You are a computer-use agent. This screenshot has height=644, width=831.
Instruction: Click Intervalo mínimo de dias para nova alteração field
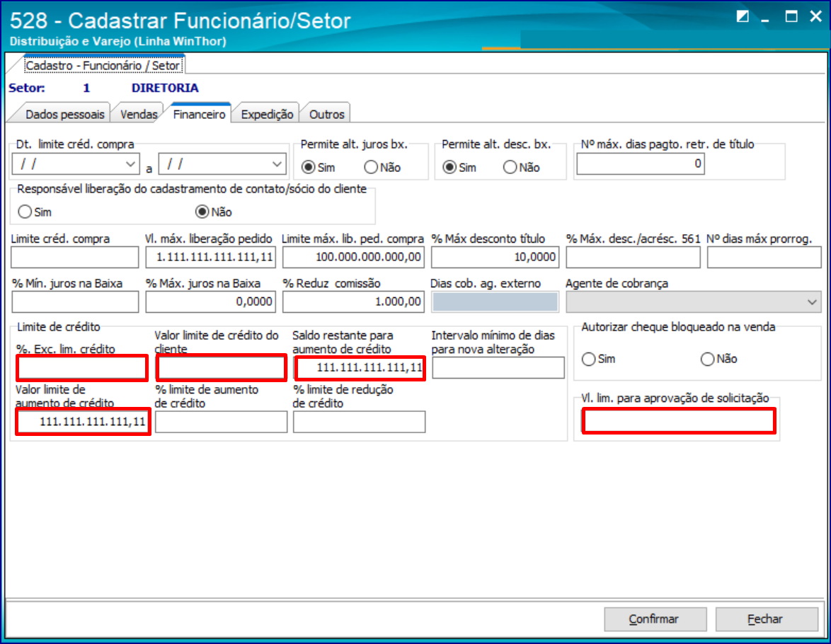(x=498, y=368)
